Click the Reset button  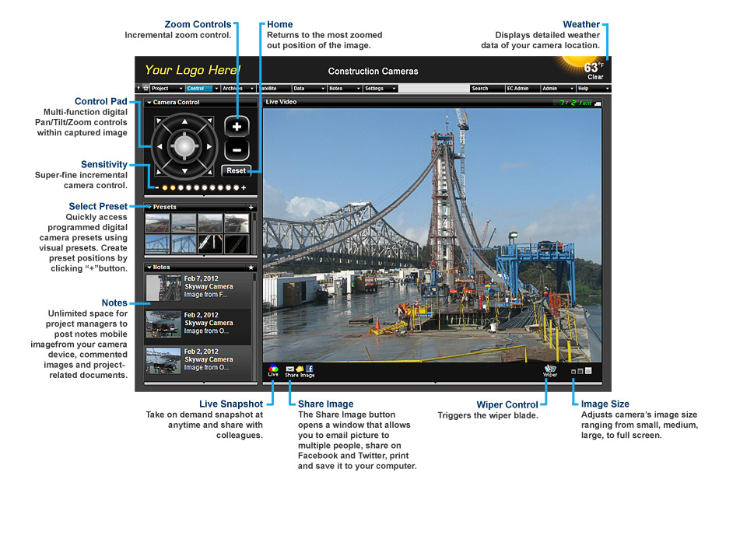(x=236, y=170)
